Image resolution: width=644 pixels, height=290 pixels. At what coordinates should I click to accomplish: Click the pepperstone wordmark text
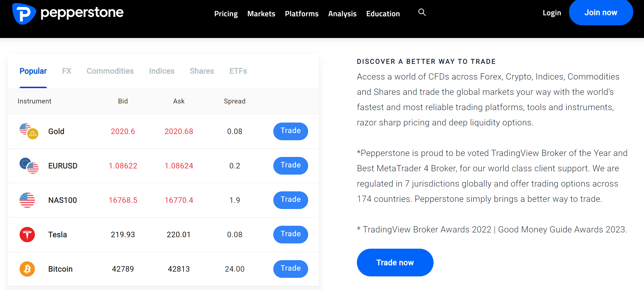[82, 13]
